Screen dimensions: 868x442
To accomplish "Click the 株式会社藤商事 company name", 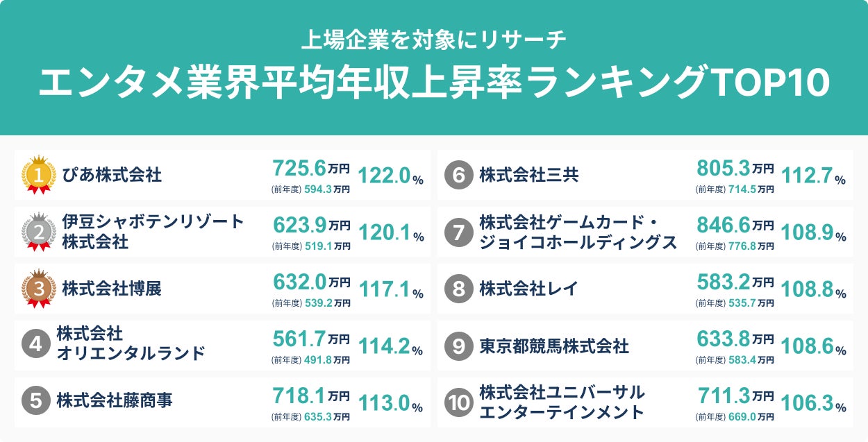I will pos(115,401).
